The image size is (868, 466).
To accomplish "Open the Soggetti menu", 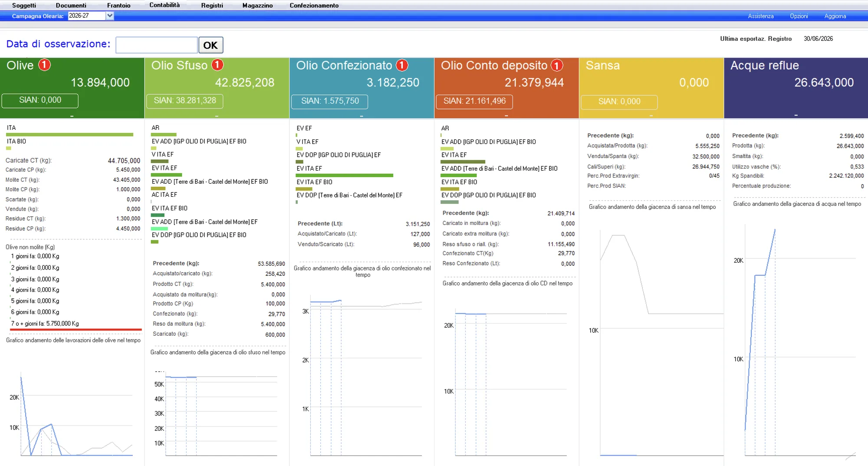I will coord(24,5).
